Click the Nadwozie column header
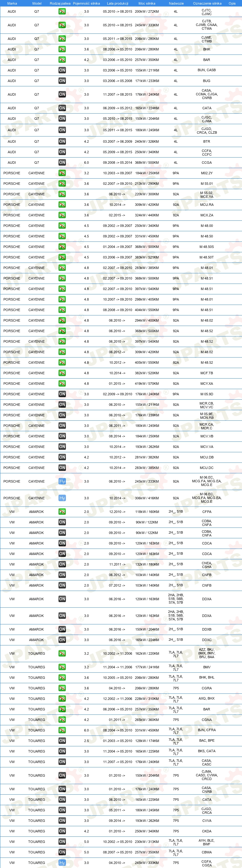Screen dimensions: 242x868 click(176, 3)
